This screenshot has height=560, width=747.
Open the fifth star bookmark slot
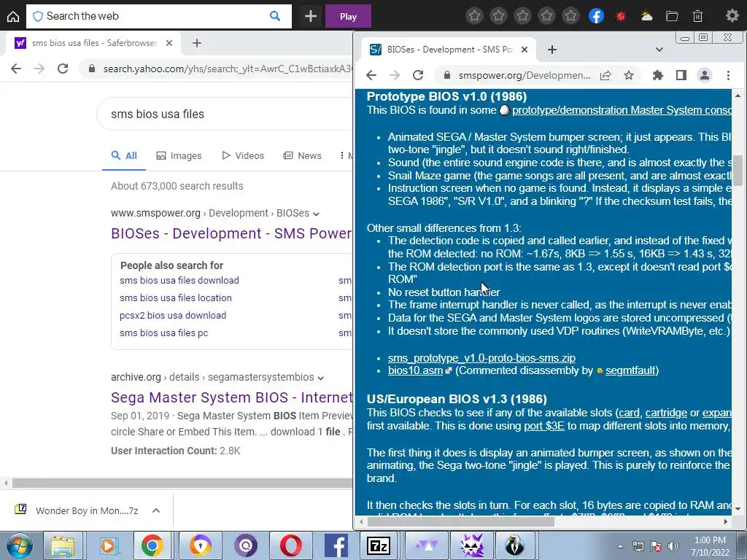[x=570, y=16]
